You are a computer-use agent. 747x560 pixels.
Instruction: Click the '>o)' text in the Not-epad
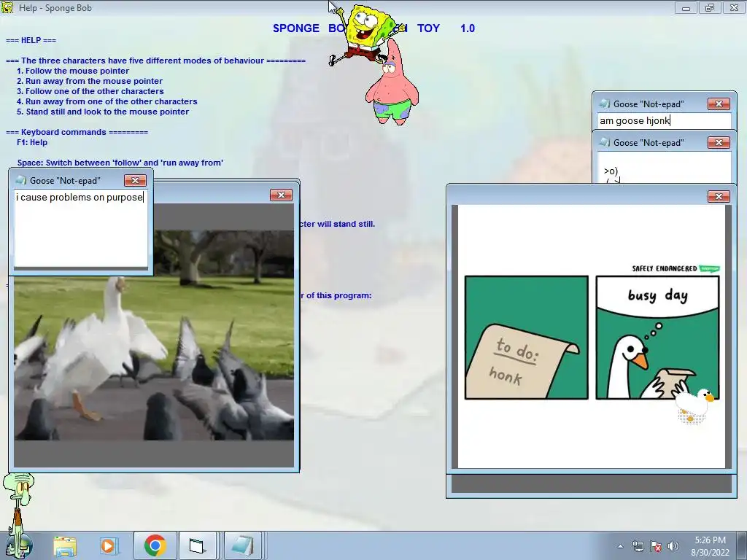point(611,171)
